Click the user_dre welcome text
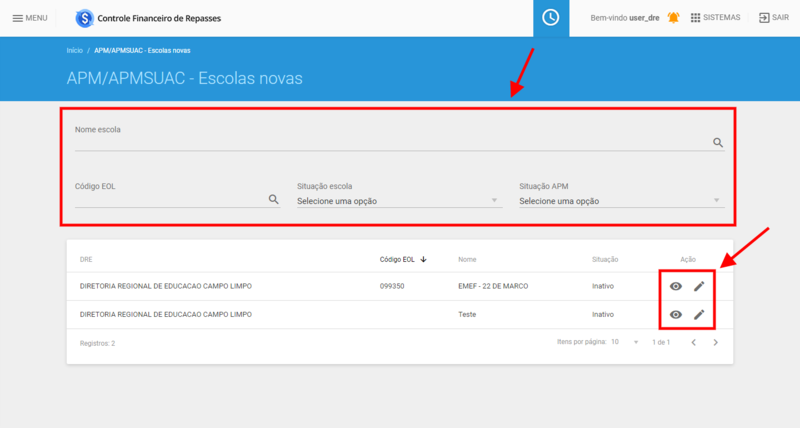 point(624,18)
